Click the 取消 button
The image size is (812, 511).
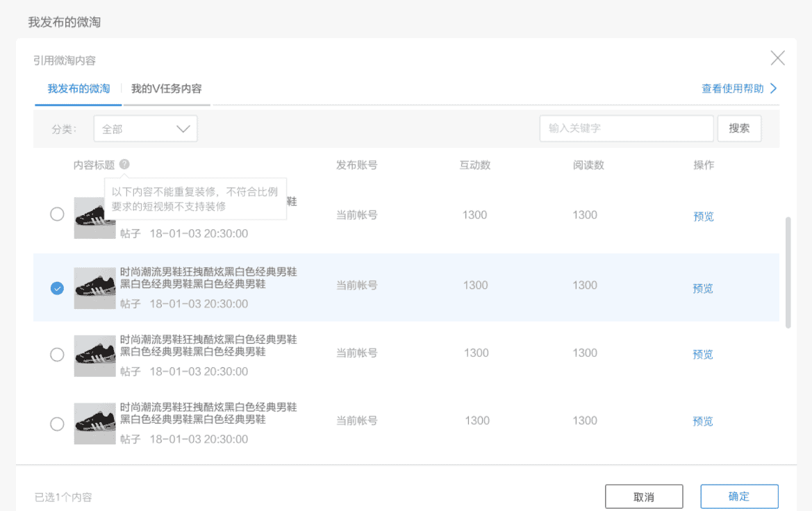coord(644,496)
